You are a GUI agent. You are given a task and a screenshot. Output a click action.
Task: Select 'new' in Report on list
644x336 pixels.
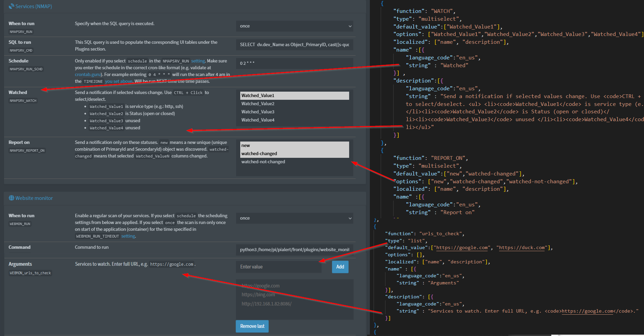(x=294, y=146)
